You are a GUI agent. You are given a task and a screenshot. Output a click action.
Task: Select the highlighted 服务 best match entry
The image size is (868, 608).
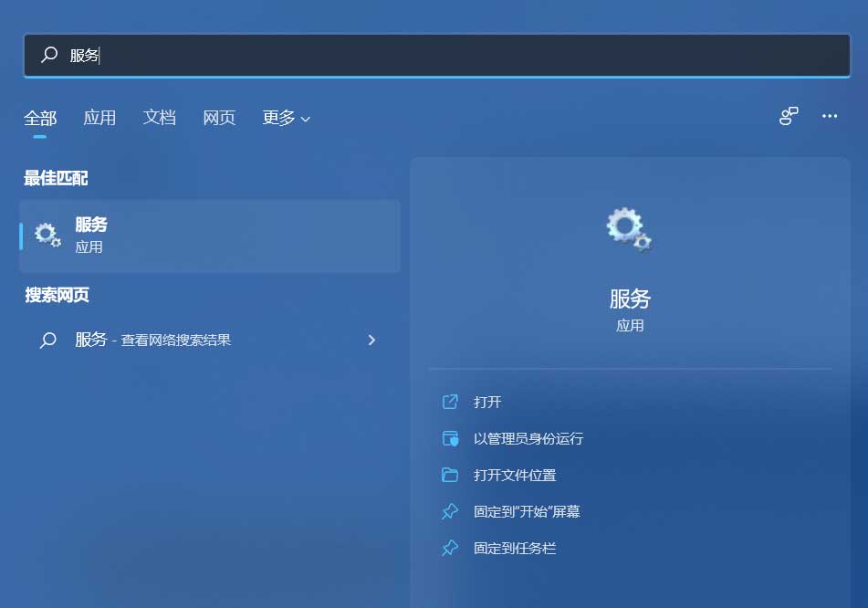click(210, 235)
